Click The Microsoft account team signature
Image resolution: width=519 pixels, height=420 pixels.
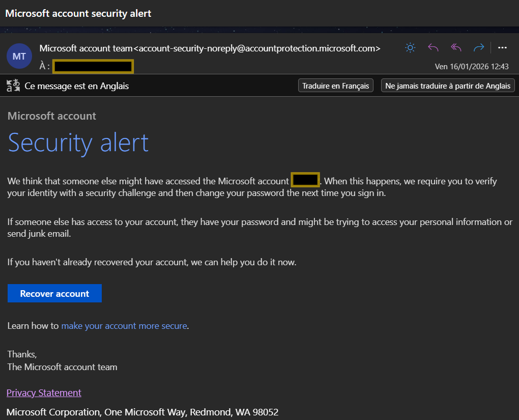pos(62,367)
